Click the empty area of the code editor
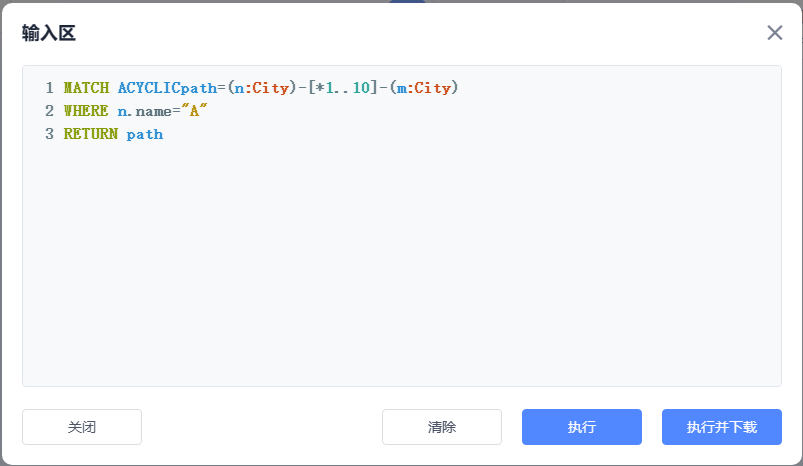The image size is (803, 466). tap(400, 270)
